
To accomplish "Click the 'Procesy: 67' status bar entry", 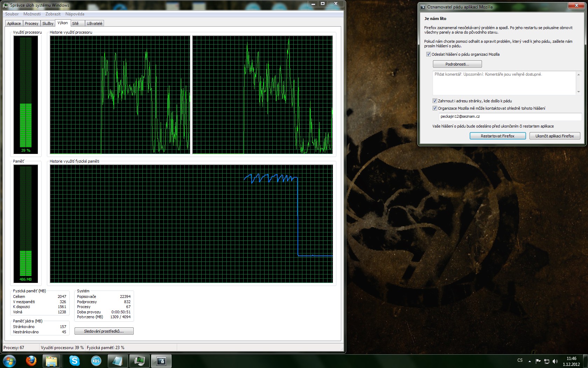I will (x=14, y=348).
